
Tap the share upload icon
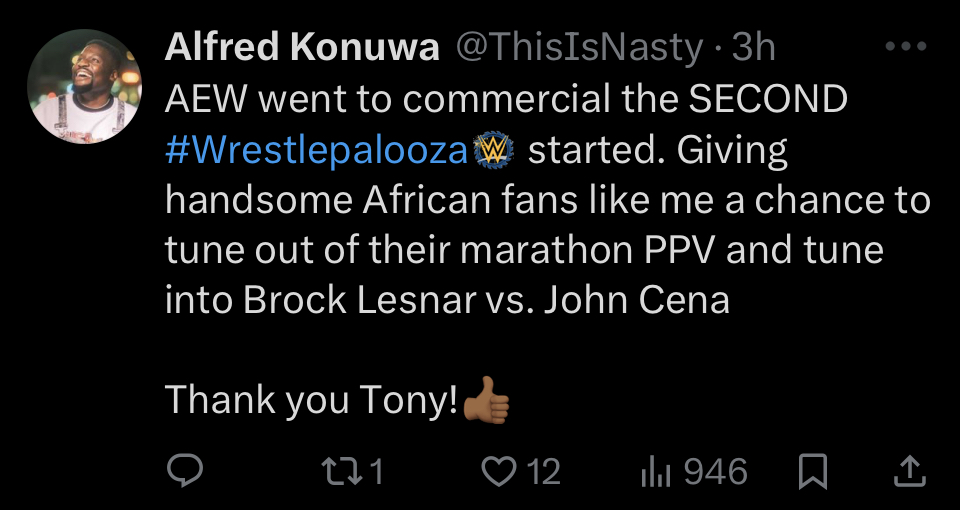tap(907, 471)
